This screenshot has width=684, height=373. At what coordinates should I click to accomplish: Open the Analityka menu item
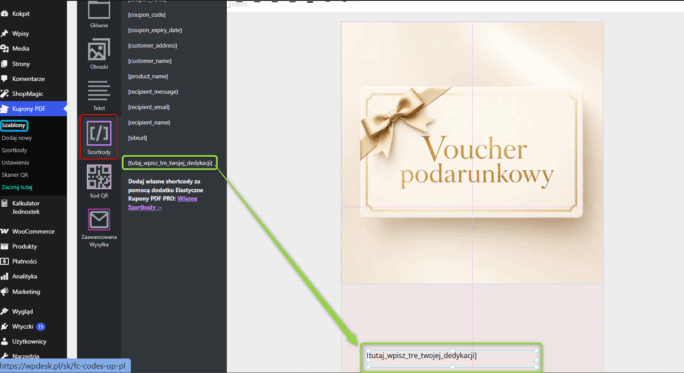(24, 277)
